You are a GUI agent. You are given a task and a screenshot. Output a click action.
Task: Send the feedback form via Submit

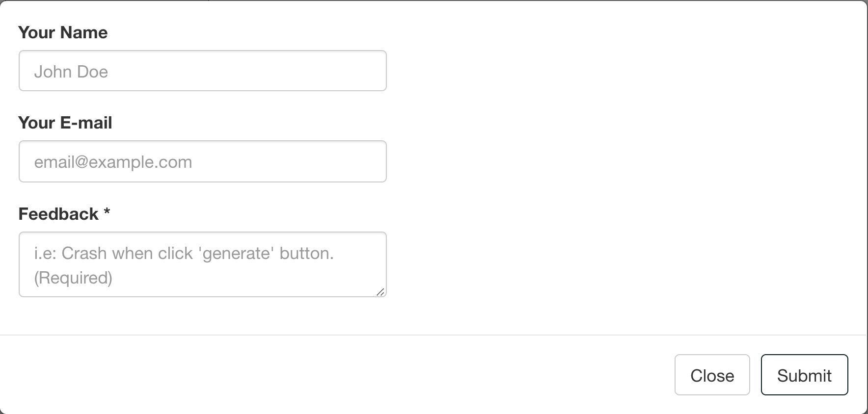tap(804, 375)
